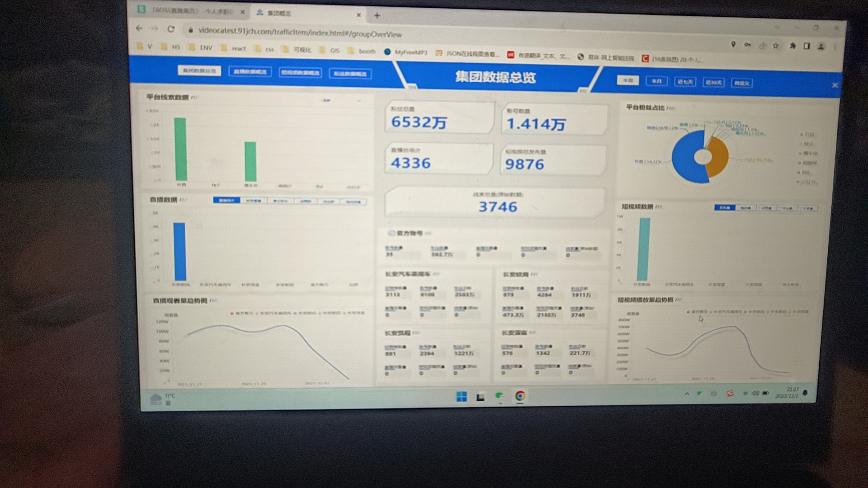The width and height of the screenshot is (868, 488).
Task: Open the WeChat icon on taskbar
Action: pos(500,396)
